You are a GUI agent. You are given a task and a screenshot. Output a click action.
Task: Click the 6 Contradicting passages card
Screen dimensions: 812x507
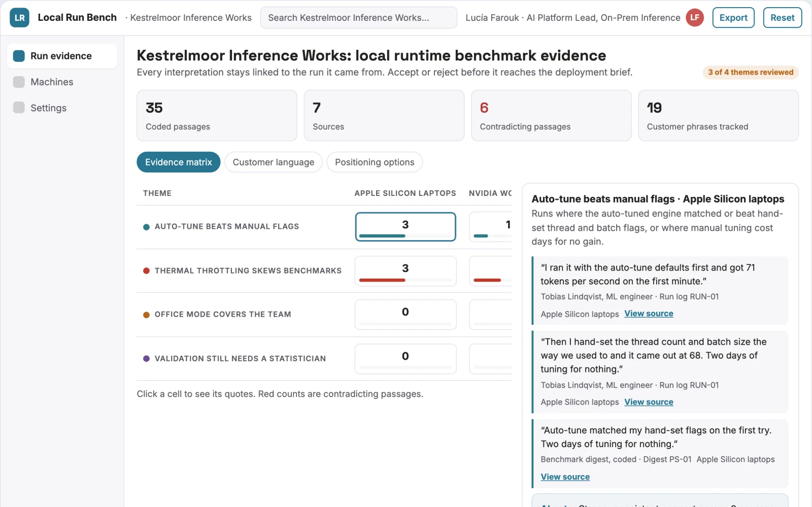click(x=551, y=116)
